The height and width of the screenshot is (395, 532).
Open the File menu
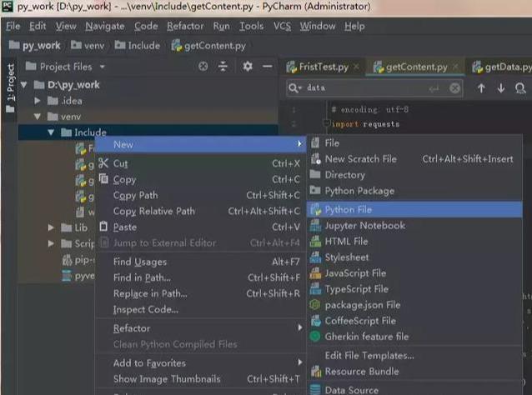coord(13,26)
